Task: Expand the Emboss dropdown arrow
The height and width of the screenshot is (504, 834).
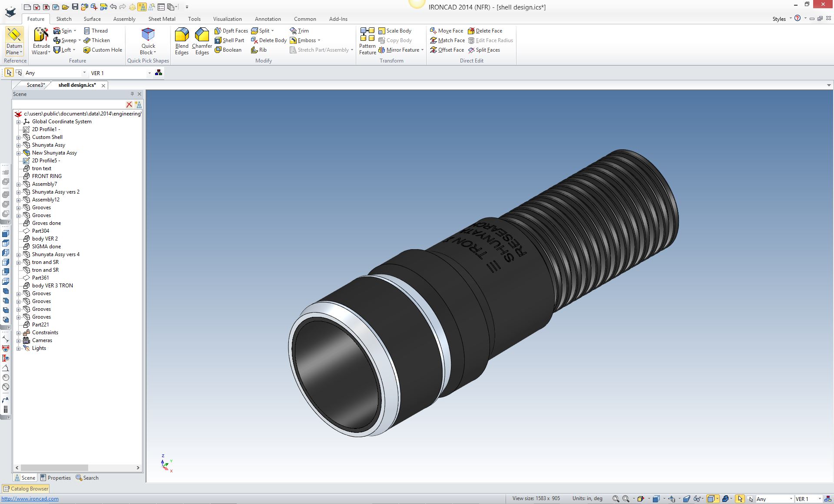Action: click(x=319, y=40)
